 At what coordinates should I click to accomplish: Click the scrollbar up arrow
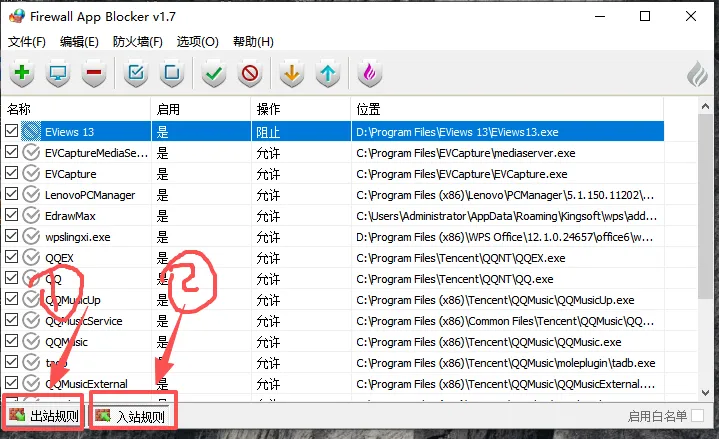[x=705, y=106]
